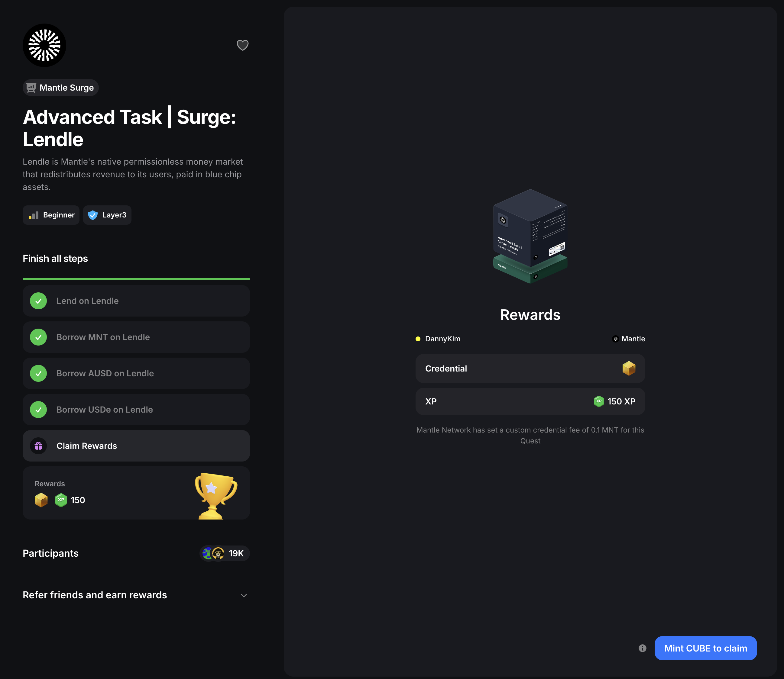Click the checkmark on Lend on Lendle
This screenshot has height=679, width=784.
[38, 301]
